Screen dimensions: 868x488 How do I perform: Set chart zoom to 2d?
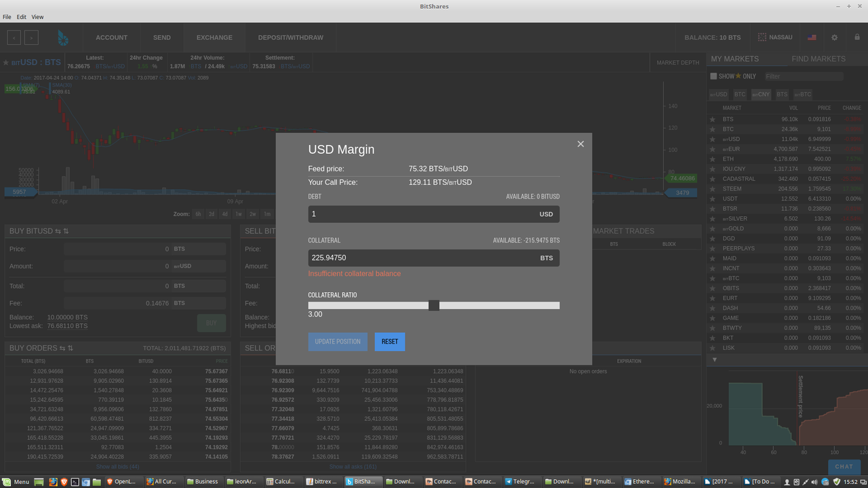pyautogui.click(x=212, y=214)
